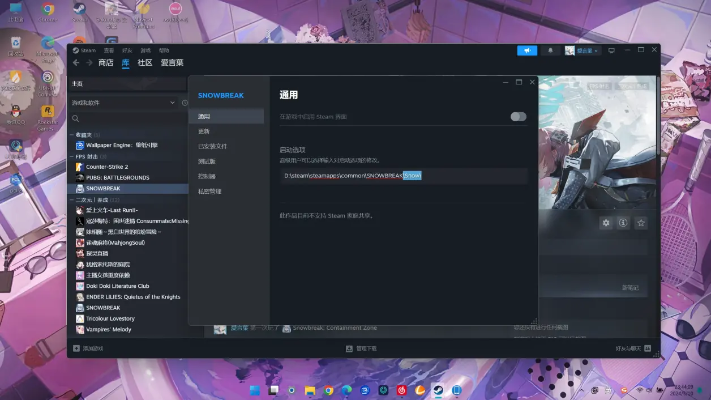The width and height of the screenshot is (711, 400).
Task: Open the Snowbreak: Containment Zone activity link
Action: 335,328
